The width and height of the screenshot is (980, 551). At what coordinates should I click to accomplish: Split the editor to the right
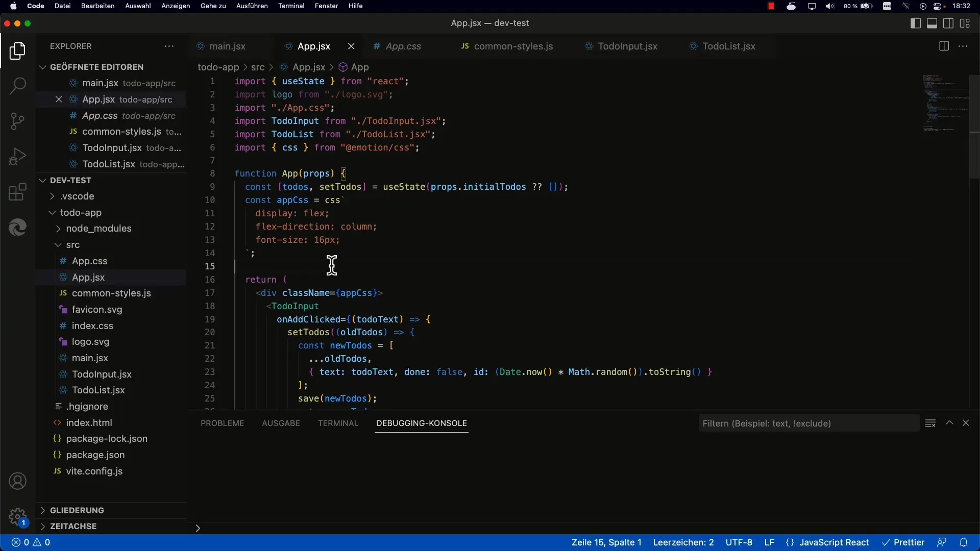pos(944,46)
